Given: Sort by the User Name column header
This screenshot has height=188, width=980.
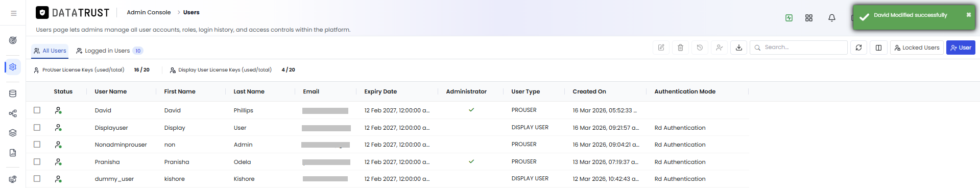Looking at the screenshot, I should [111, 91].
